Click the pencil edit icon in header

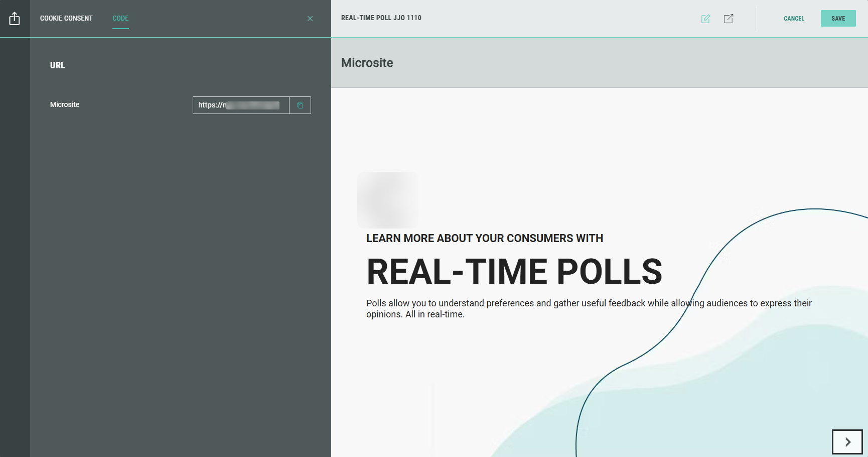point(705,19)
